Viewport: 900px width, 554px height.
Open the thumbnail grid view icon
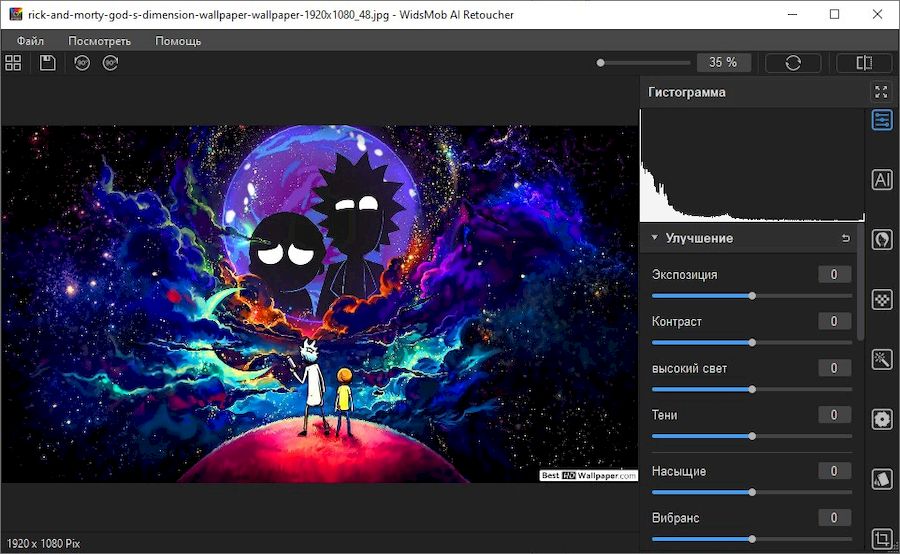tap(13, 63)
